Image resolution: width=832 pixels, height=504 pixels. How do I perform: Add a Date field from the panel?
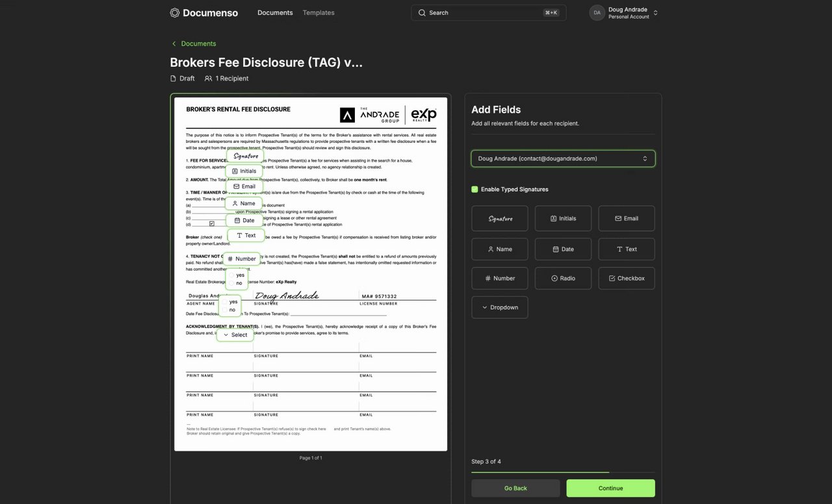[563, 249]
